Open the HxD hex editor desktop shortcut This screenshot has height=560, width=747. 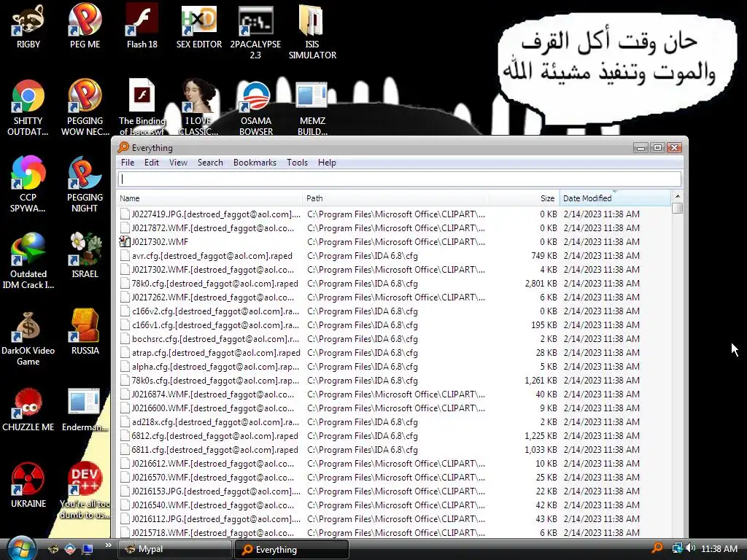(x=199, y=27)
